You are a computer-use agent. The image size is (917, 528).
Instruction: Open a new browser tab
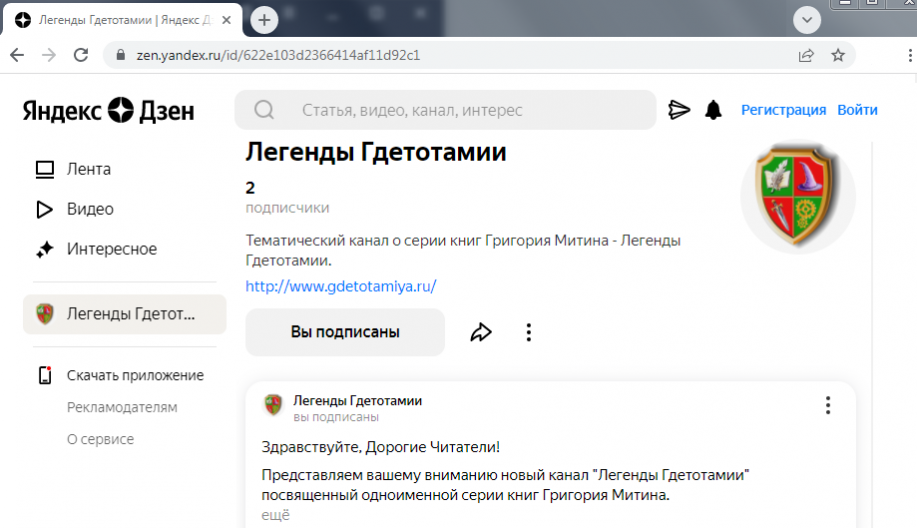point(264,20)
